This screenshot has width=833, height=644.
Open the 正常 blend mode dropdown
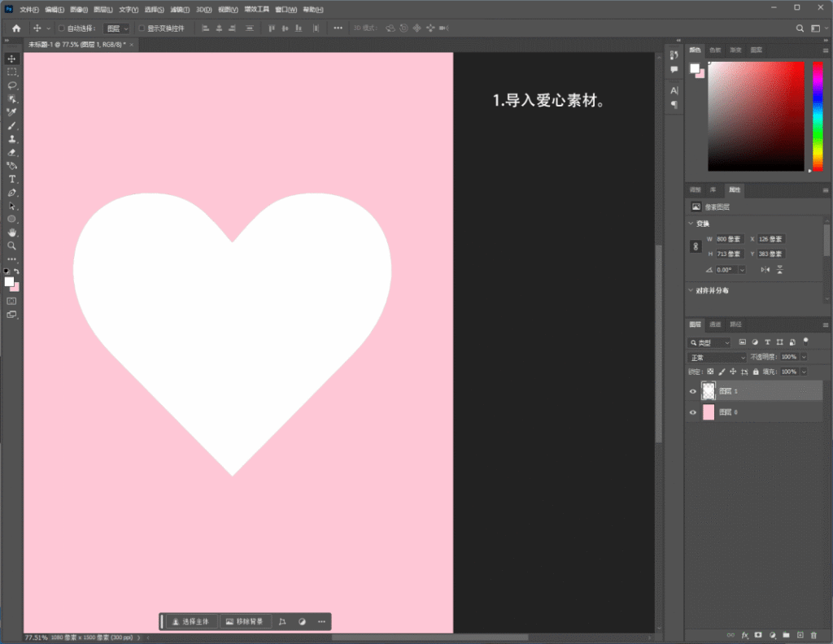pos(717,357)
